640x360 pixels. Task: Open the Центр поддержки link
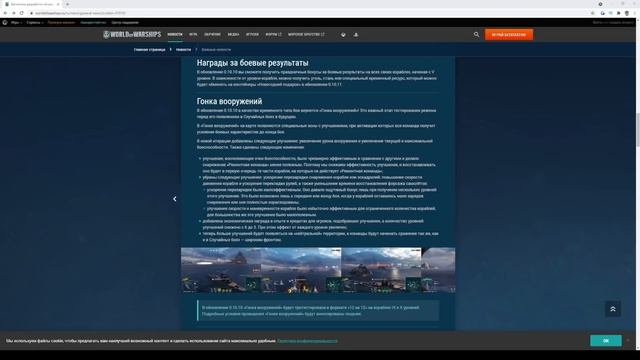coord(125,22)
